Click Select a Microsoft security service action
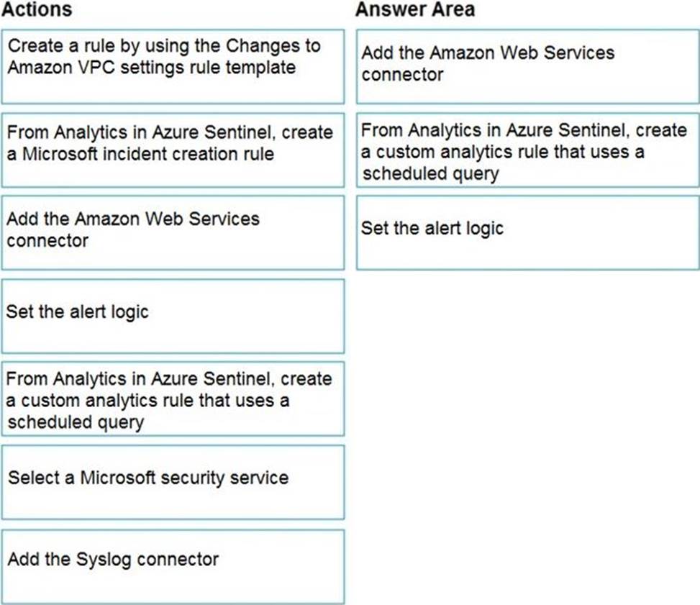This screenshot has width=700, height=605. (173, 482)
